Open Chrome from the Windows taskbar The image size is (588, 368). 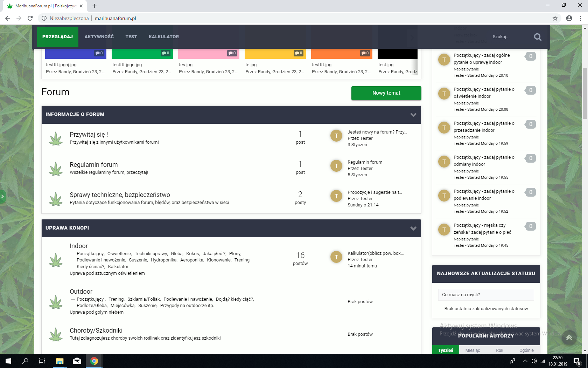pyautogui.click(x=94, y=361)
